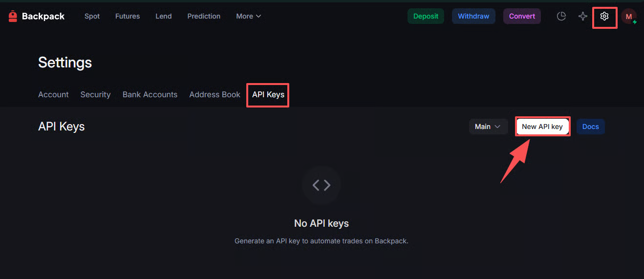The height and width of the screenshot is (279, 644).
Task: Go to the Spot trading page
Action: pyautogui.click(x=92, y=16)
